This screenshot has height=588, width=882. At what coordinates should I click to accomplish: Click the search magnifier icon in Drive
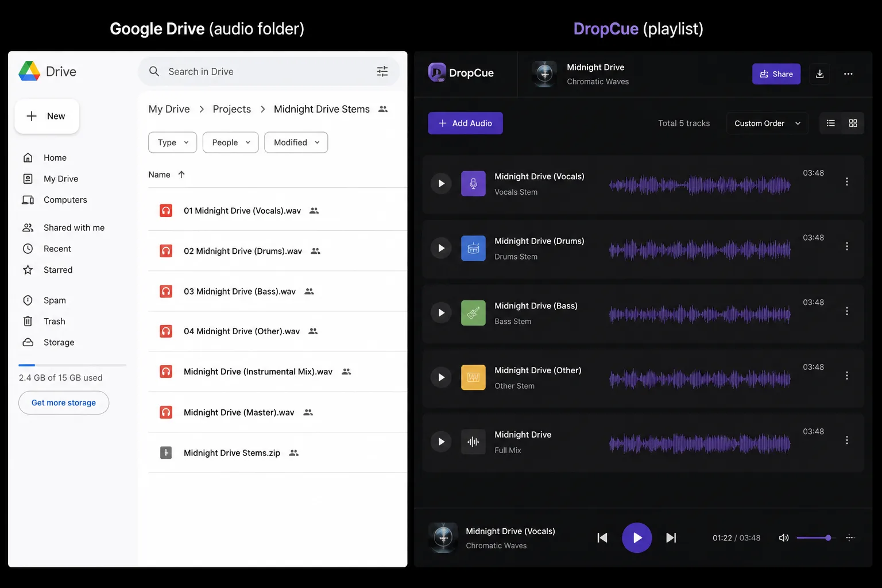154,71
